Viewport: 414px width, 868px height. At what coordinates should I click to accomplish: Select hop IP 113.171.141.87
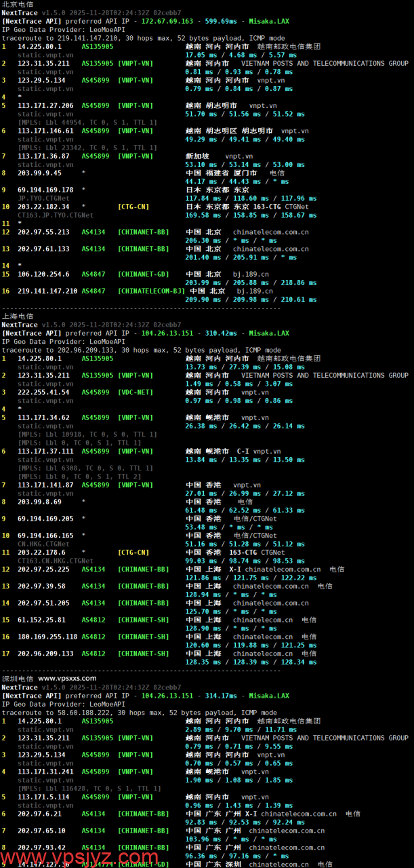45,485
